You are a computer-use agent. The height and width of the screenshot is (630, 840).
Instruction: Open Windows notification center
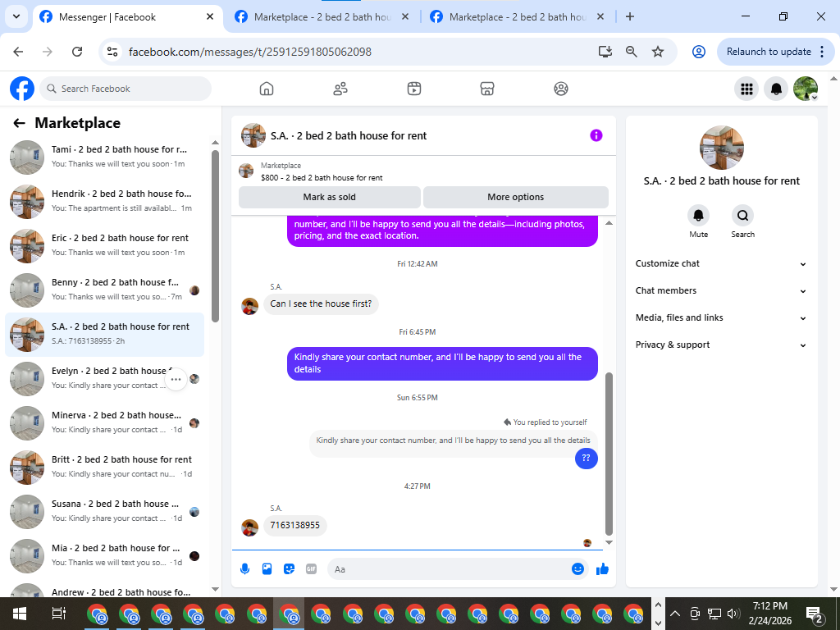[x=815, y=615]
